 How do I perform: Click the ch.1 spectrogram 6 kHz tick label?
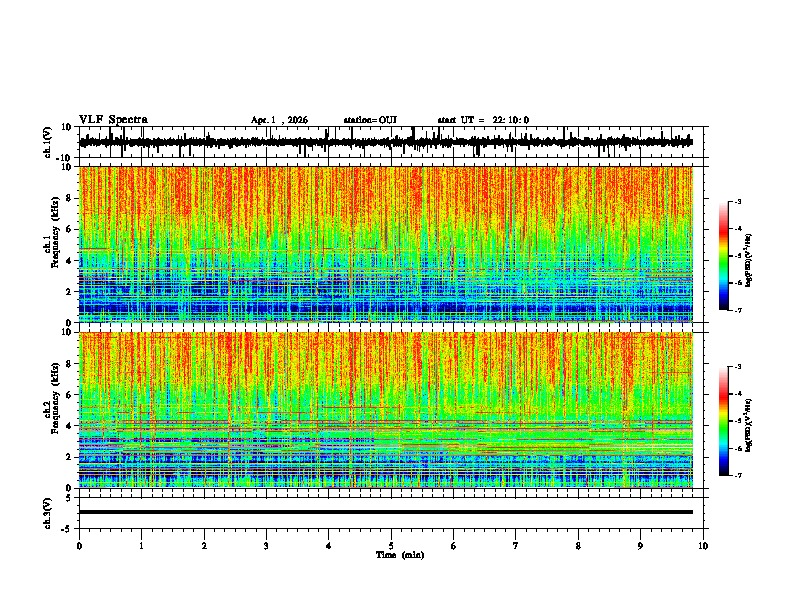(69, 229)
